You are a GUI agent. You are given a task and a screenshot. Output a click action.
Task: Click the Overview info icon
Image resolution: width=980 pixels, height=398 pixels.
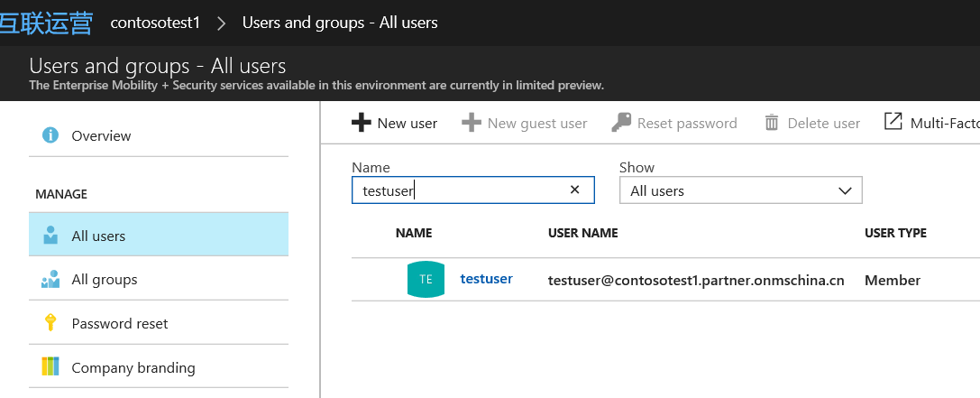click(x=50, y=135)
